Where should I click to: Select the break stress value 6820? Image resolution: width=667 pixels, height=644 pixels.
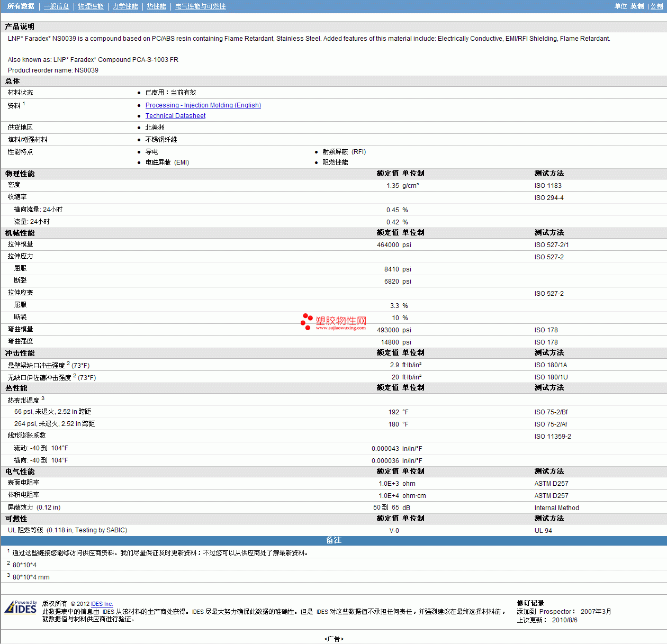[392, 282]
